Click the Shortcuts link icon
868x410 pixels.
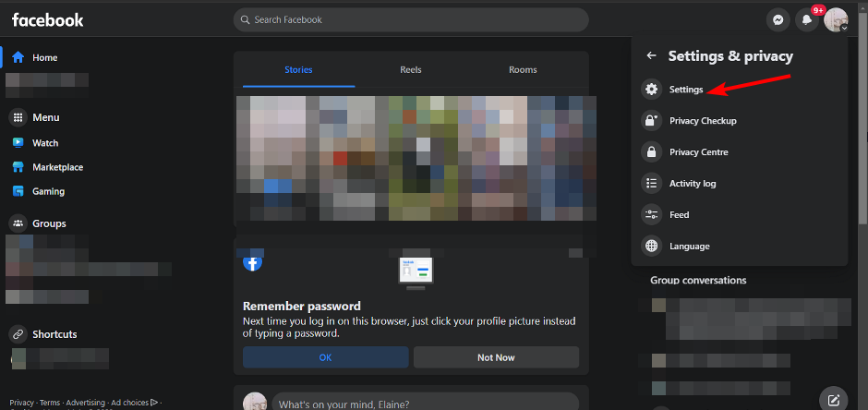[18, 334]
